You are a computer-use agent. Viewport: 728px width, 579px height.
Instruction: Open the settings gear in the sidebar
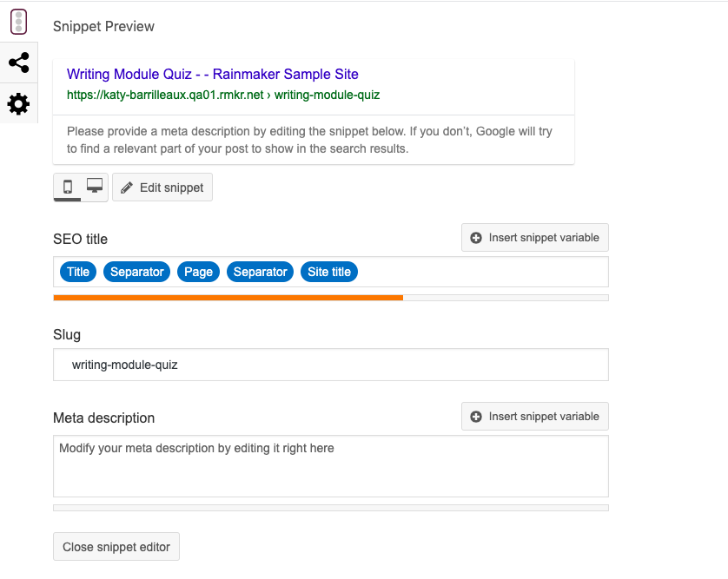pos(19,103)
